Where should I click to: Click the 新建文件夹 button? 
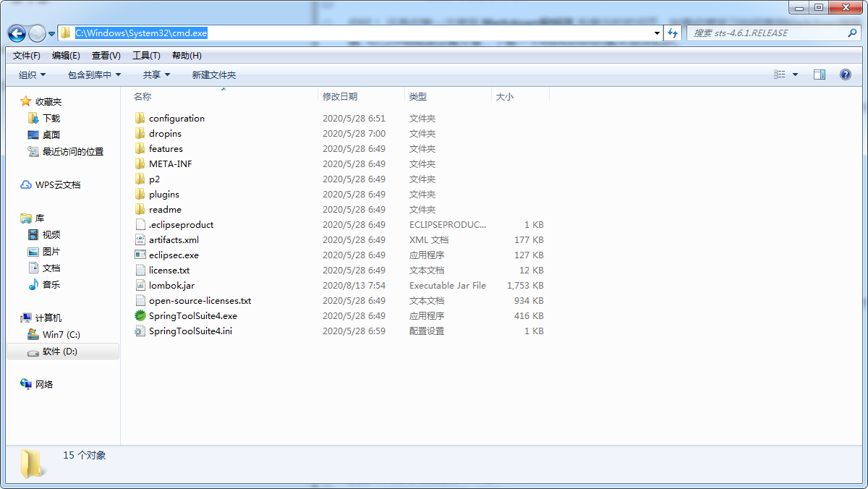pos(214,75)
